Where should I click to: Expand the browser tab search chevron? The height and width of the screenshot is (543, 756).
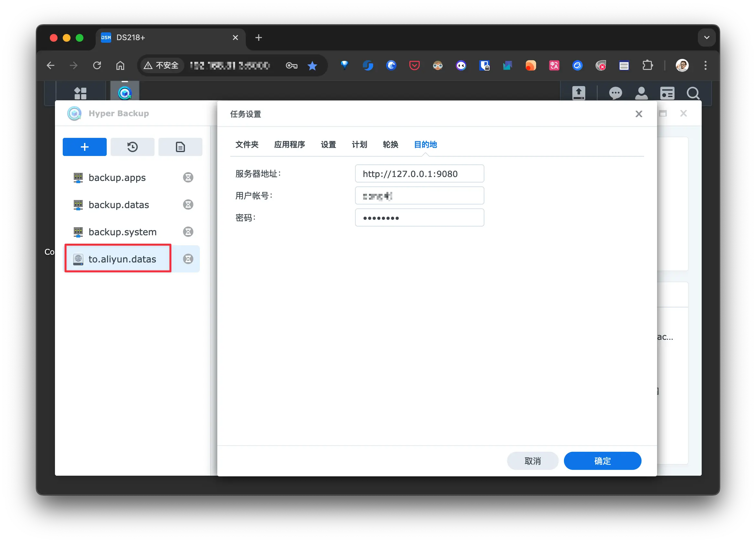pos(706,38)
